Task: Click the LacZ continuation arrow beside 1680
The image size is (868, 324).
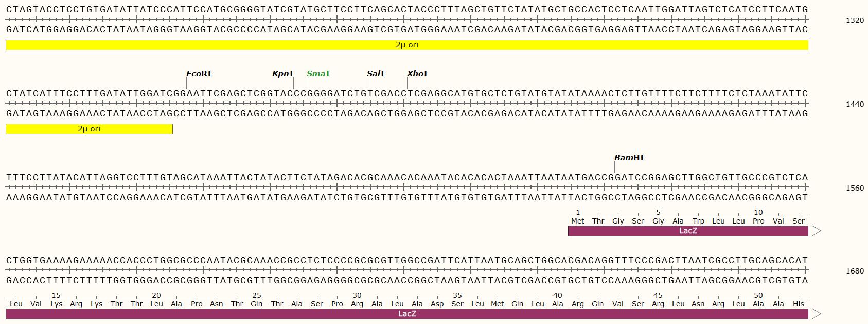Action: coord(816,314)
